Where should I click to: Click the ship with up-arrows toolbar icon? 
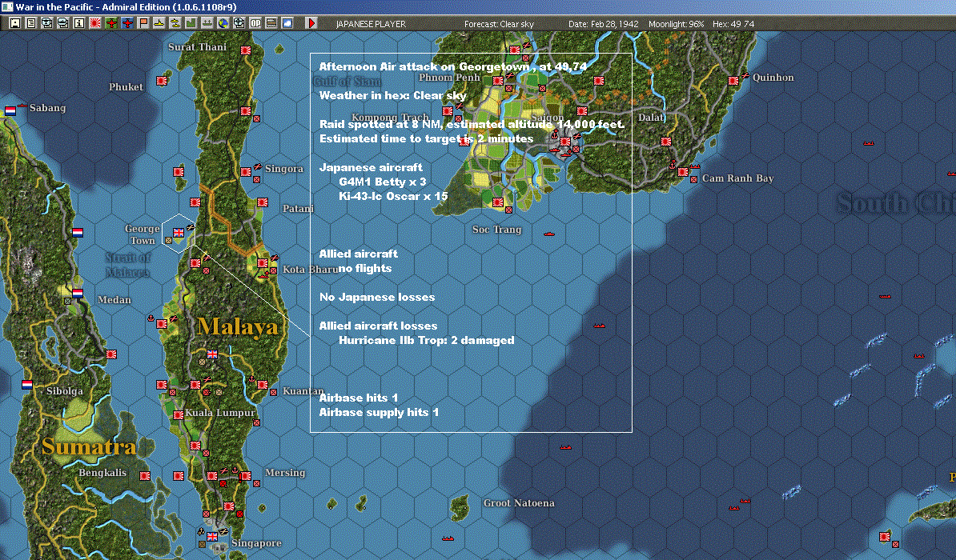point(207,23)
